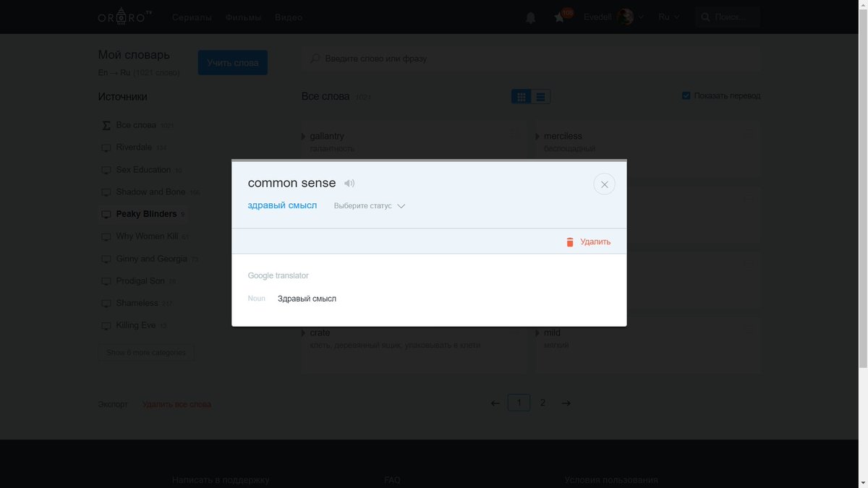This screenshot has height=488, width=868.
Task: Click the Экспорт link
Action: point(113,404)
